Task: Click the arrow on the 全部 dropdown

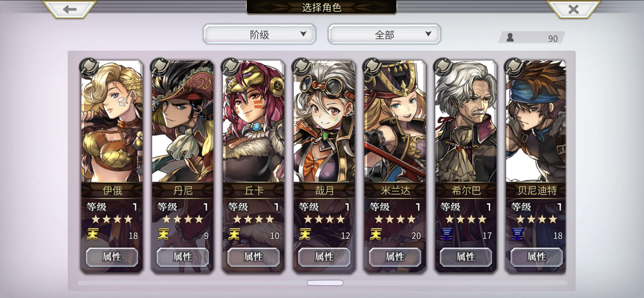Action: coord(428,34)
